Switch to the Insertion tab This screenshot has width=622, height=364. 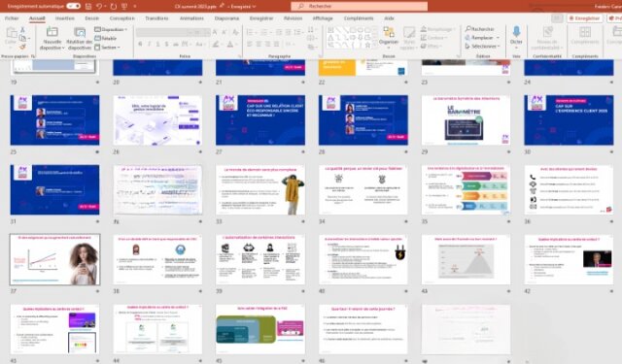(x=65, y=18)
